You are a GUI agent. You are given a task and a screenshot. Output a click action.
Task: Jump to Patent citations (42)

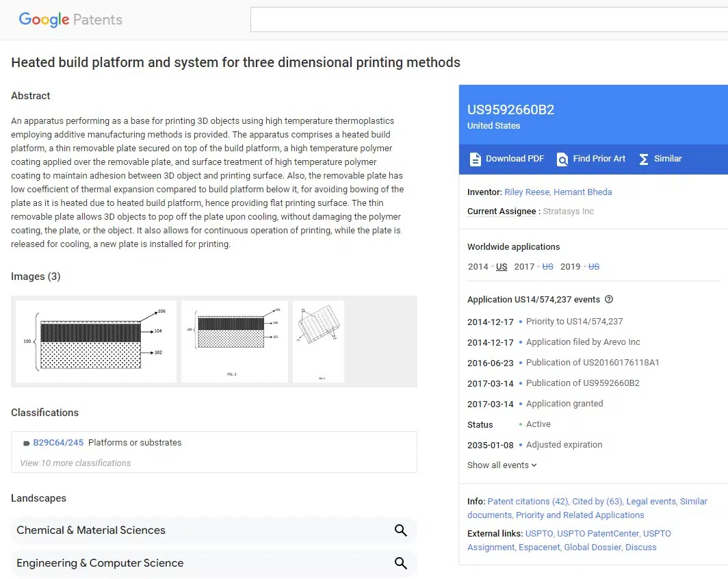point(528,502)
